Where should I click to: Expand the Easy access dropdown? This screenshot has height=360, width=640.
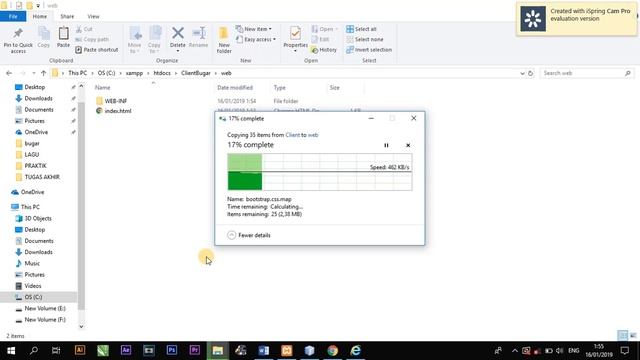click(256, 39)
